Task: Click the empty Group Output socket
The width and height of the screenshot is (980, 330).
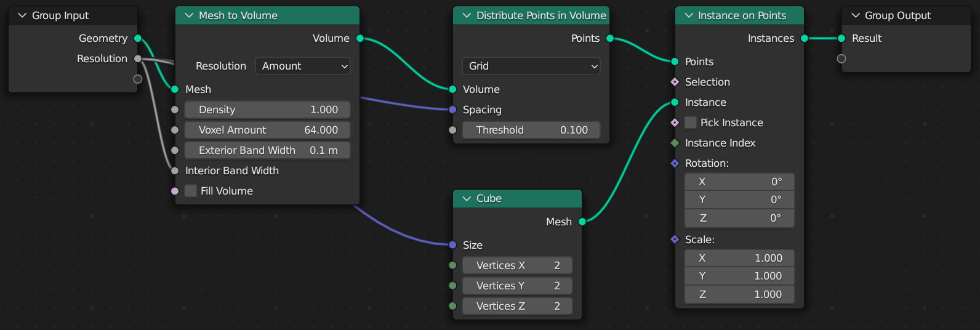Action: tap(841, 58)
